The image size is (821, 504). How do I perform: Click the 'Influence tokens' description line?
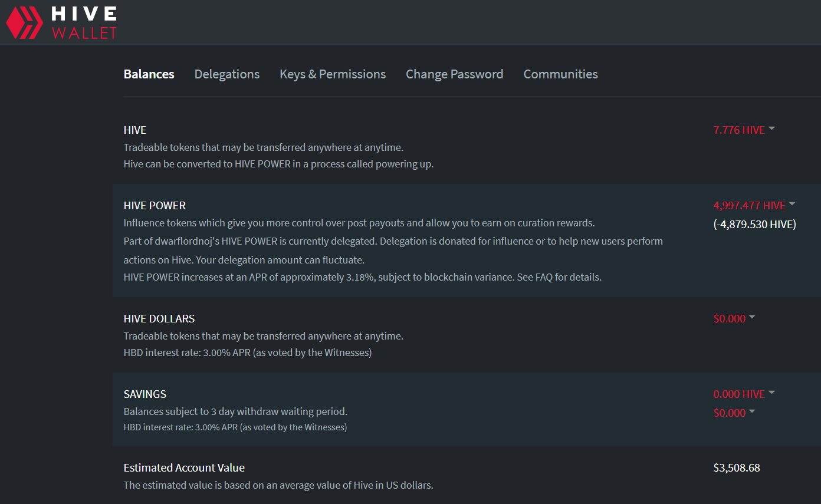click(x=359, y=223)
